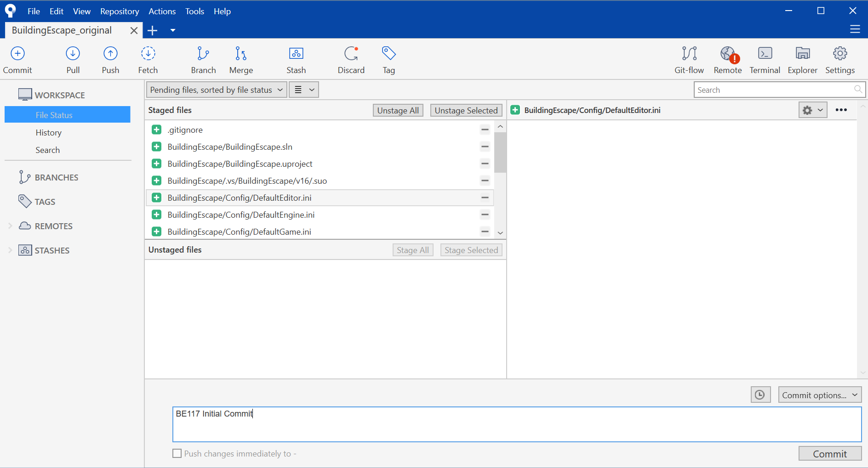Screen dimensions: 868x468
Task: Click Unstage All in Staged files
Action: (398, 110)
